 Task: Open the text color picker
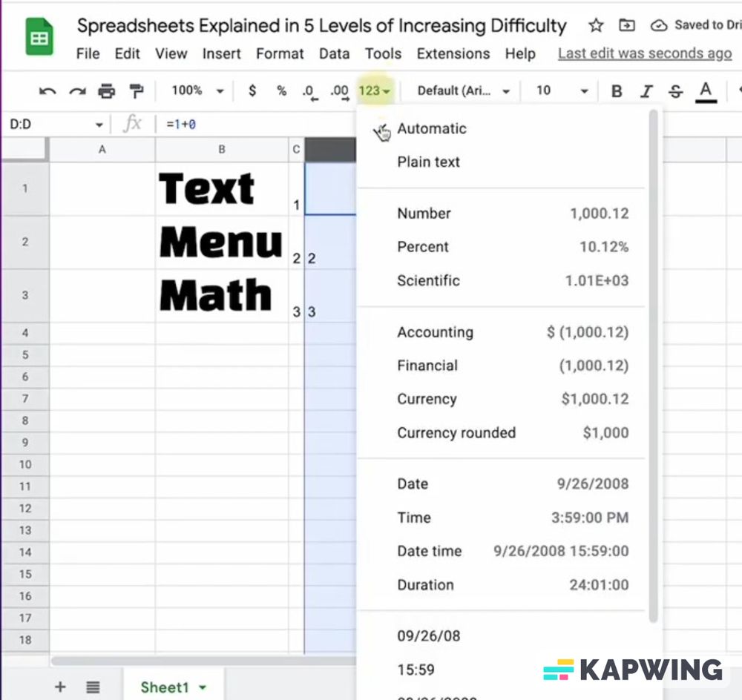coord(706,90)
